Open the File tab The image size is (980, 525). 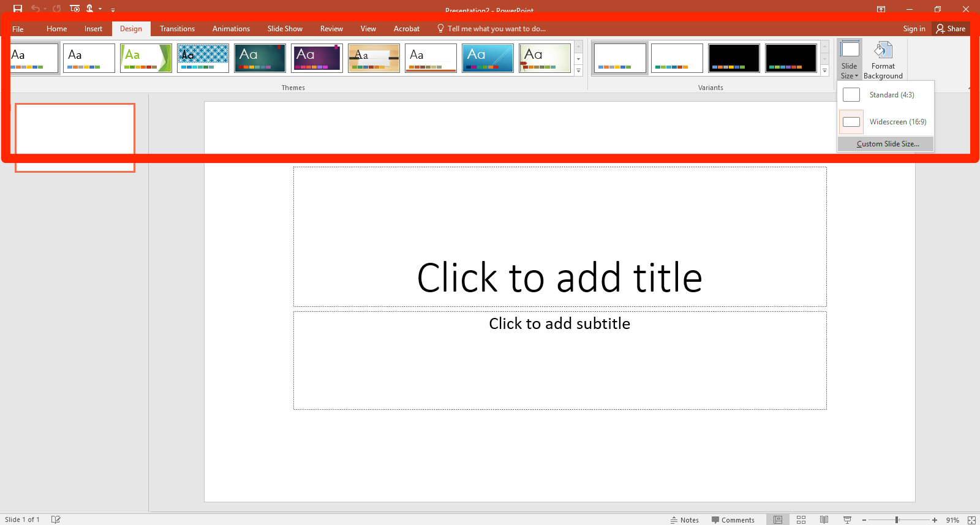(x=18, y=29)
